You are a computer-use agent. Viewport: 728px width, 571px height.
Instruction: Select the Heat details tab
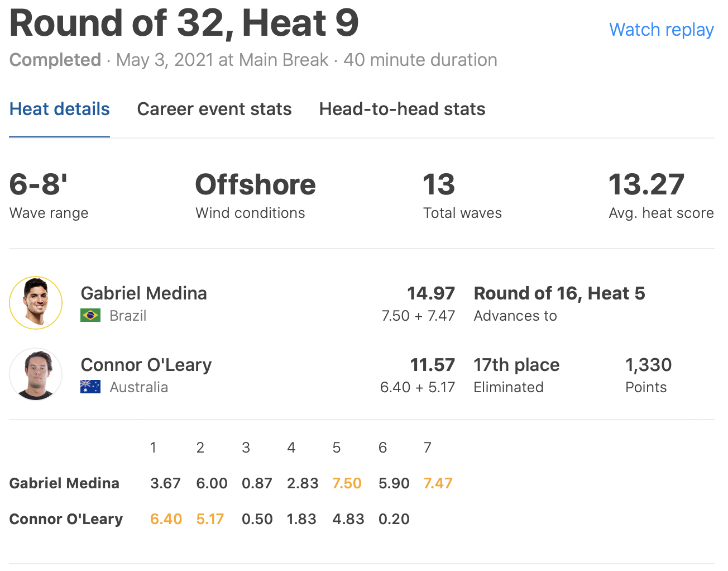(x=60, y=109)
